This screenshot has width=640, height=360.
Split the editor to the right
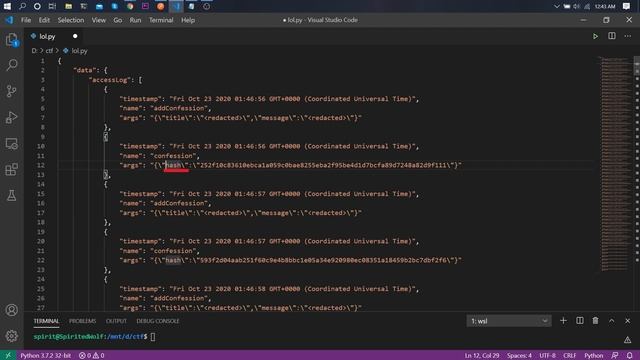point(611,36)
